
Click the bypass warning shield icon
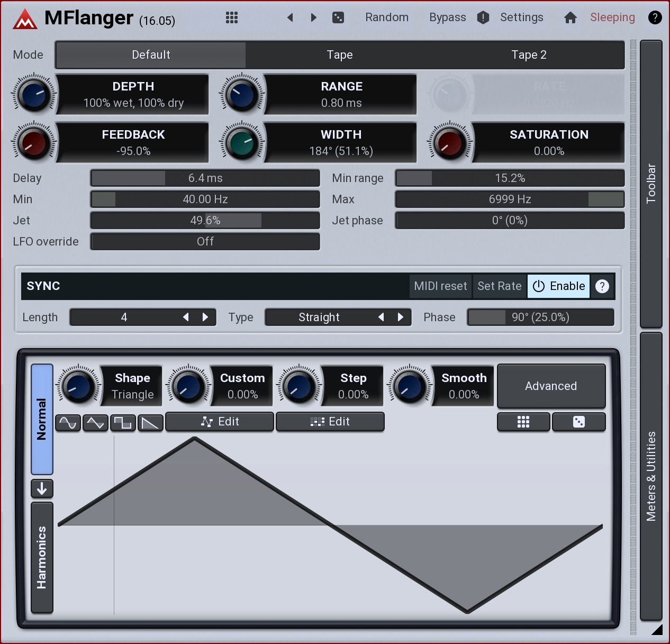(x=483, y=17)
